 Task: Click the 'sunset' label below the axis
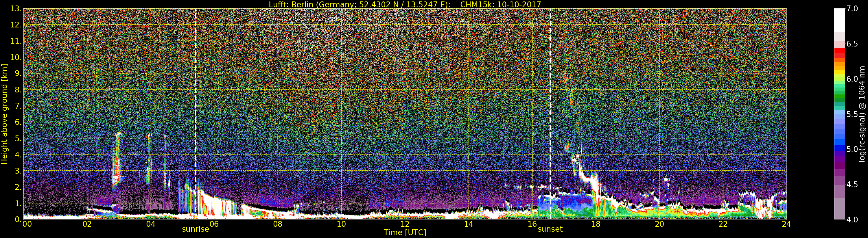[550, 229]
